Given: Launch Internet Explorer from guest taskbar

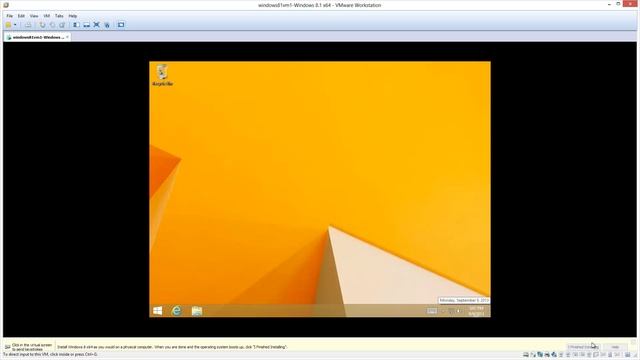Looking at the screenshot, I should coord(176,311).
